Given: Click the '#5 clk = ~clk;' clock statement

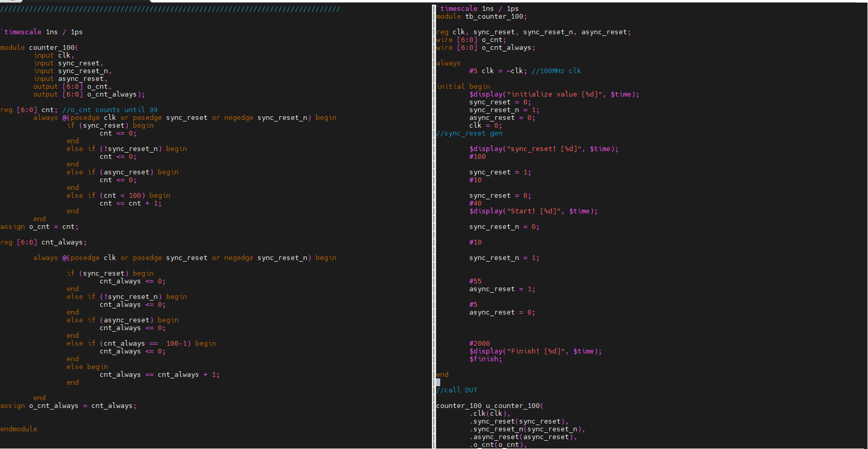Looking at the screenshot, I should click(x=498, y=71).
